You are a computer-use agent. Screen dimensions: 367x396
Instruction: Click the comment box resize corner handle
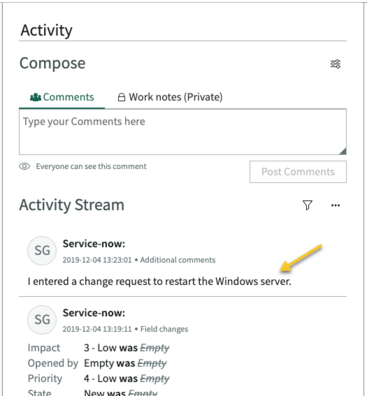click(343, 151)
